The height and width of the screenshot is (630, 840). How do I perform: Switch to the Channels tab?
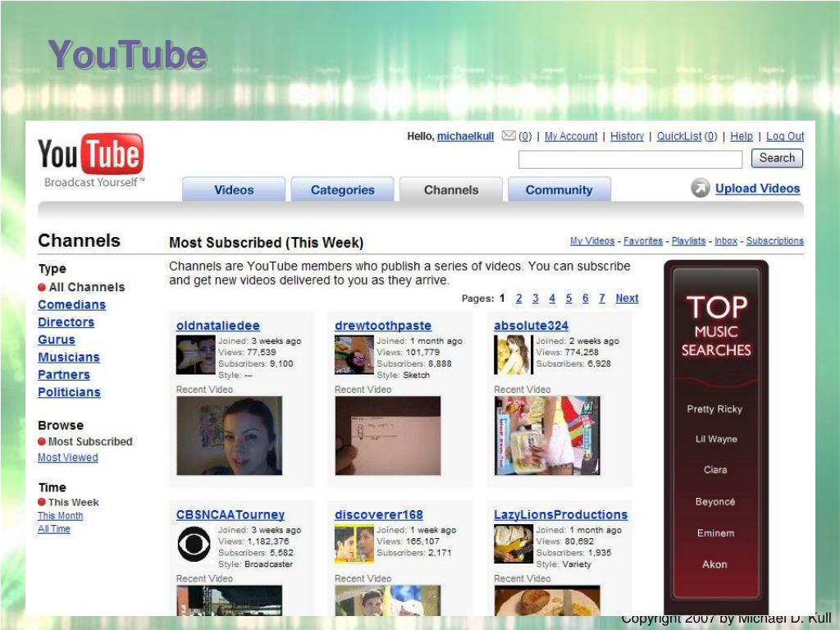pyautogui.click(x=451, y=189)
